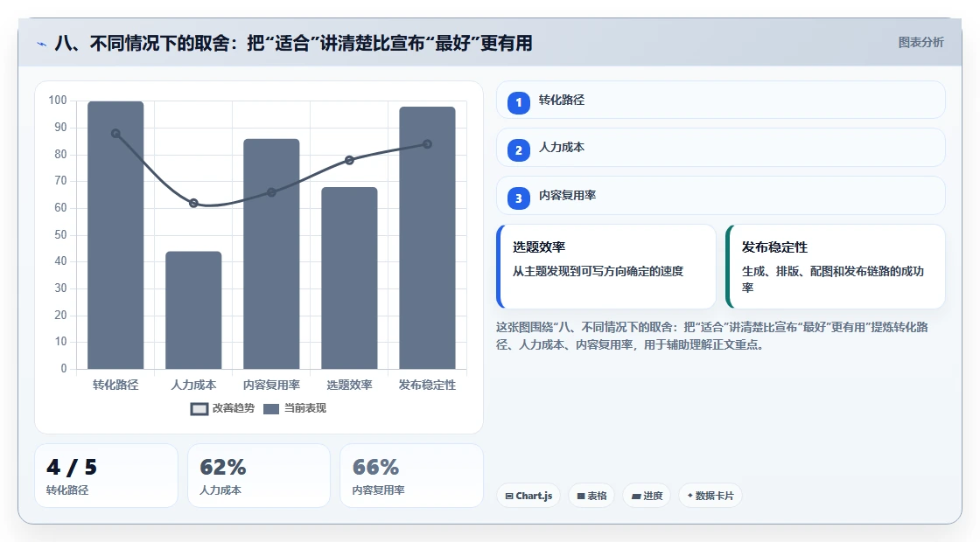Image resolution: width=980 pixels, height=542 pixels.
Task: Click the 转化路径 text in list item 1
Action: (x=562, y=100)
